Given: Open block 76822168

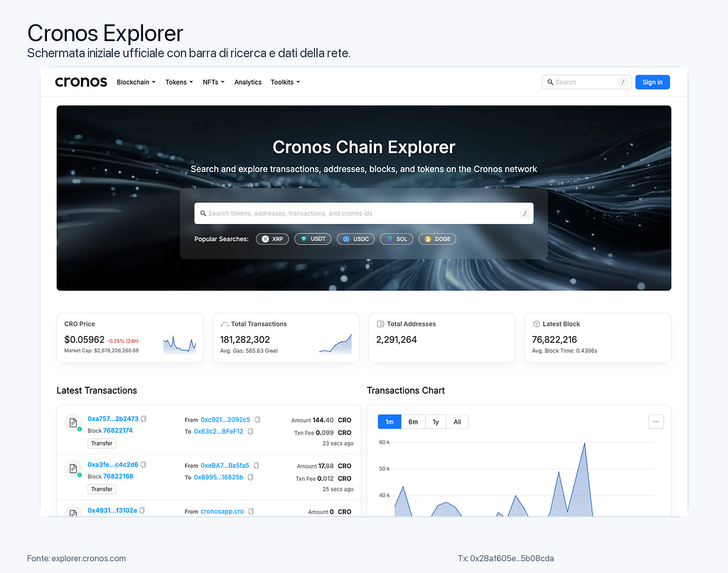Looking at the screenshot, I should [118, 476].
